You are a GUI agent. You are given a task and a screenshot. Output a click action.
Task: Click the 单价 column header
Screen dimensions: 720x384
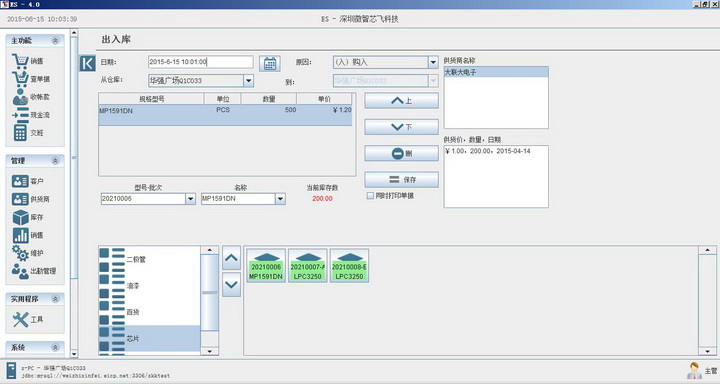click(324, 99)
